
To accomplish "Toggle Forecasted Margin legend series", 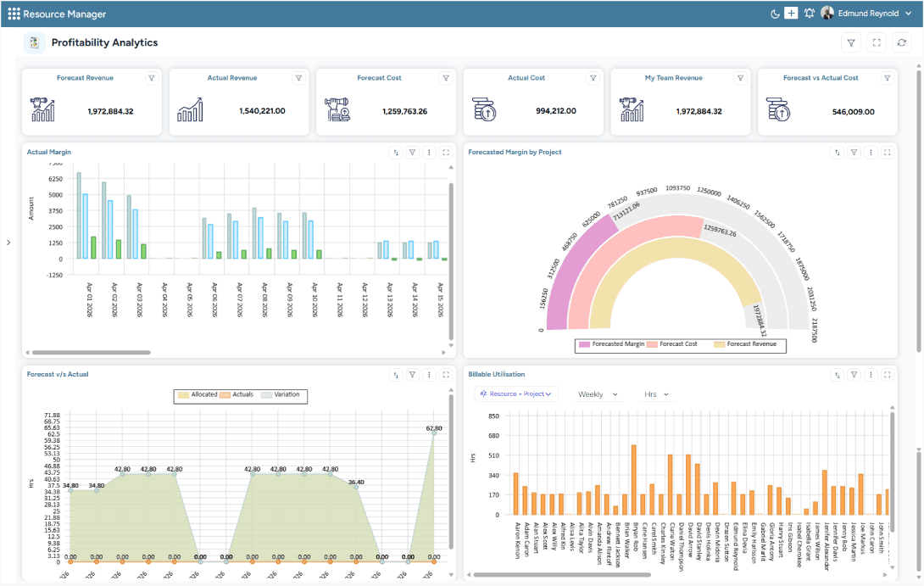I will (x=612, y=344).
